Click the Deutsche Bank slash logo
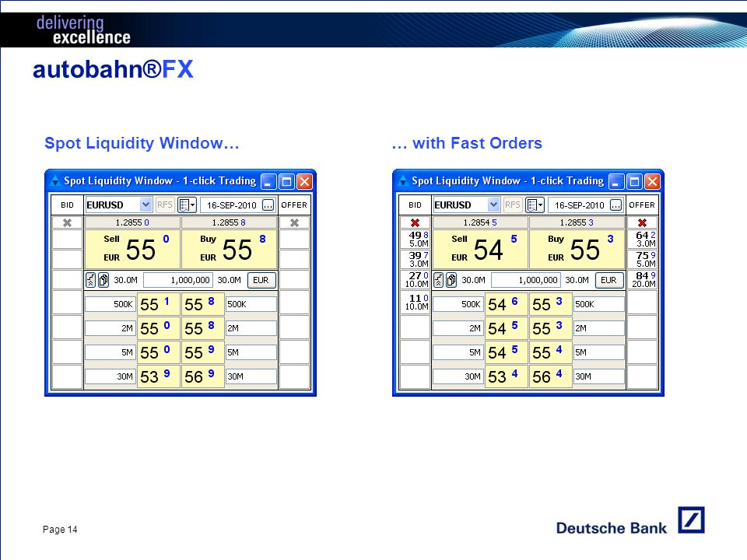Image resolution: width=747 pixels, height=560 pixels. click(x=691, y=520)
